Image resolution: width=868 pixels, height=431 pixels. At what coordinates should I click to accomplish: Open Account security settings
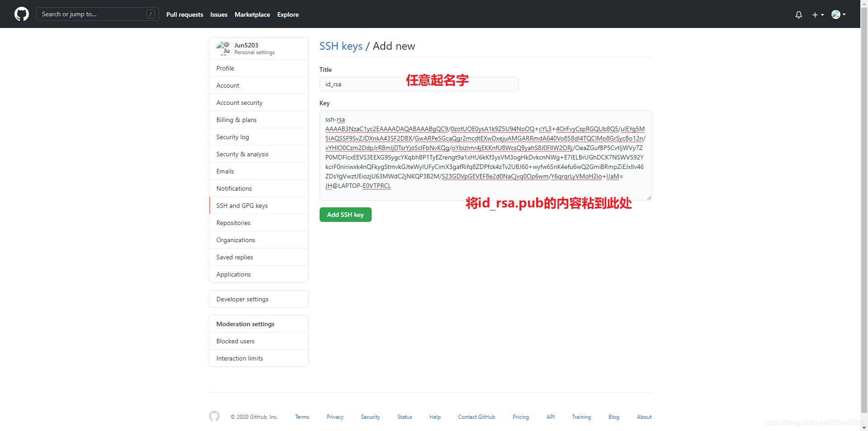coord(259,103)
